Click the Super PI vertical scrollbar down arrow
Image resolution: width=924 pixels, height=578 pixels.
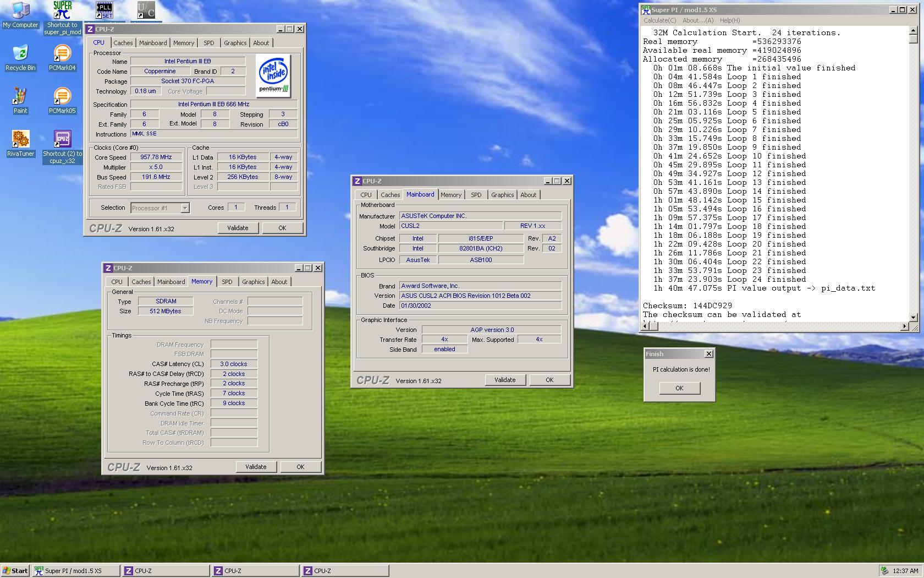[x=914, y=317]
